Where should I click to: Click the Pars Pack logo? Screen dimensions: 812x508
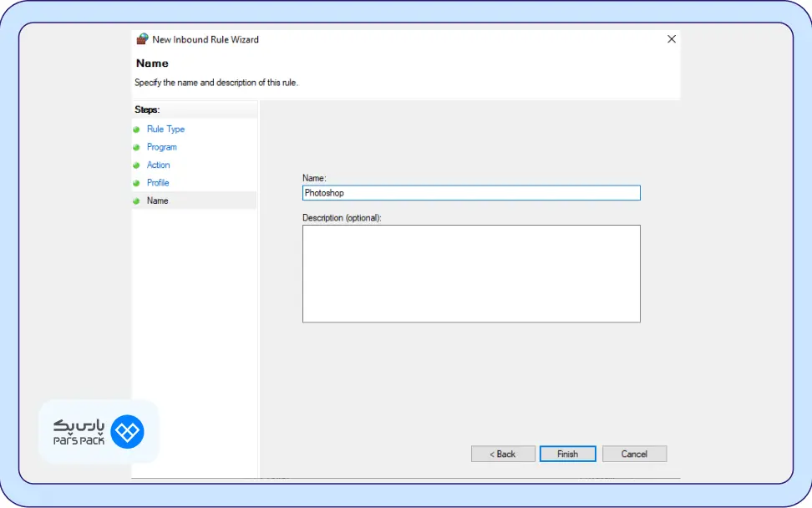(99, 432)
